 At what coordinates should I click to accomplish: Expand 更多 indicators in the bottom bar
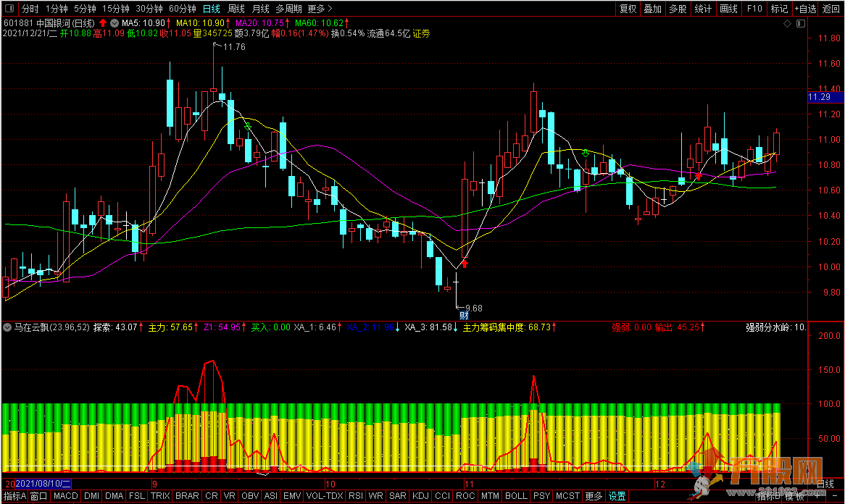point(594,496)
